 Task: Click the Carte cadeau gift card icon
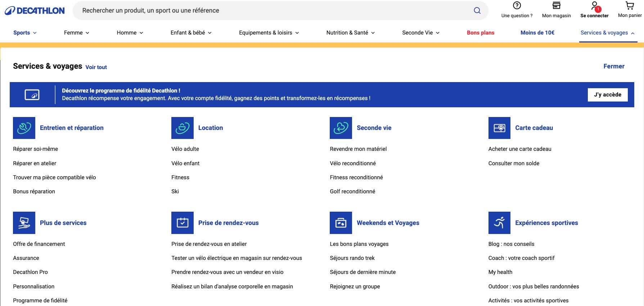499,128
